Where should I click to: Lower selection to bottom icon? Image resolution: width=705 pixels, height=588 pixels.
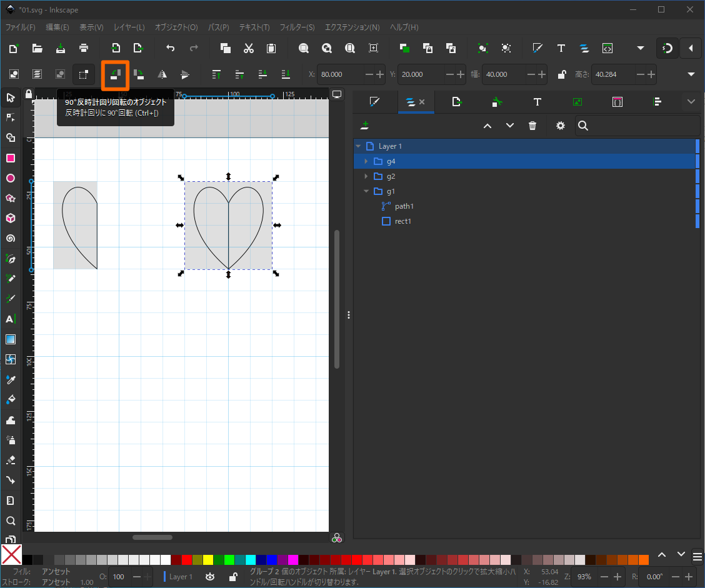click(286, 74)
